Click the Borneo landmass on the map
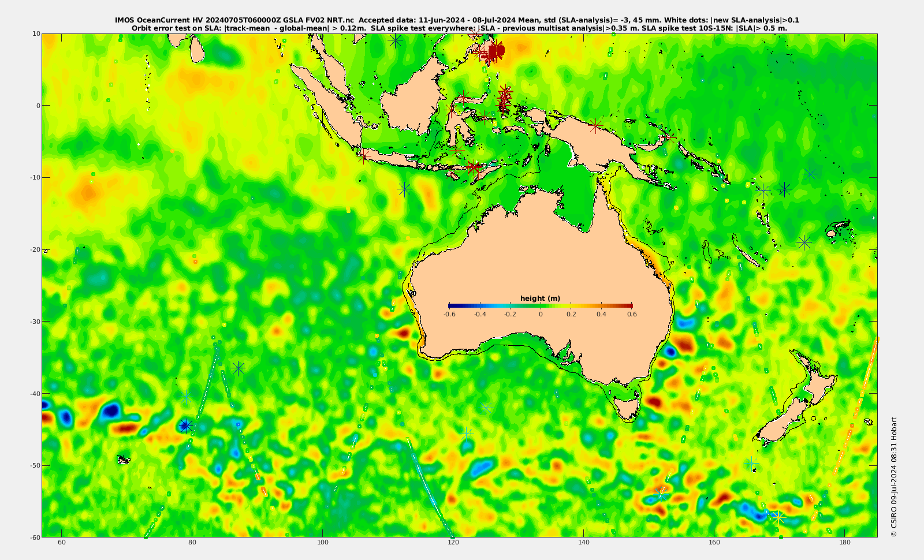 point(413,95)
